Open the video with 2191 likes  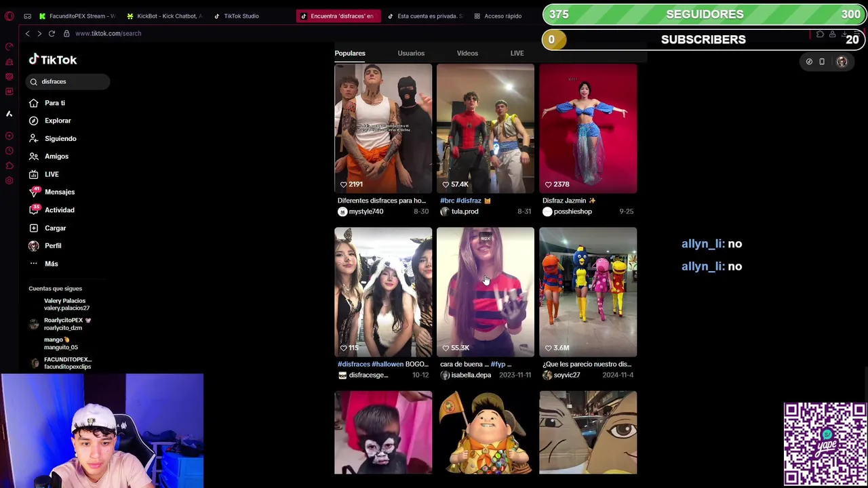[383, 129]
